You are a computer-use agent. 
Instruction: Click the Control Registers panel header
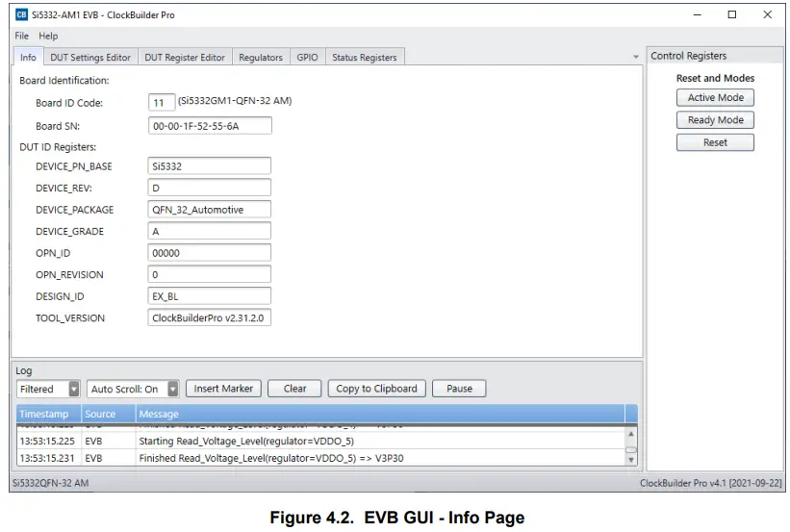point(715,56)
